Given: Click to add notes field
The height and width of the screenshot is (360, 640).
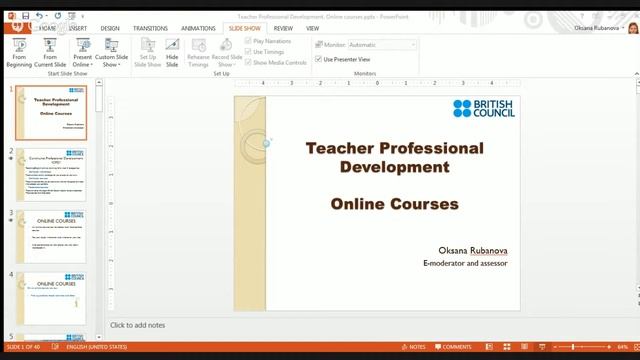Looking at the screenshot, I should click(x=138, y=325).
